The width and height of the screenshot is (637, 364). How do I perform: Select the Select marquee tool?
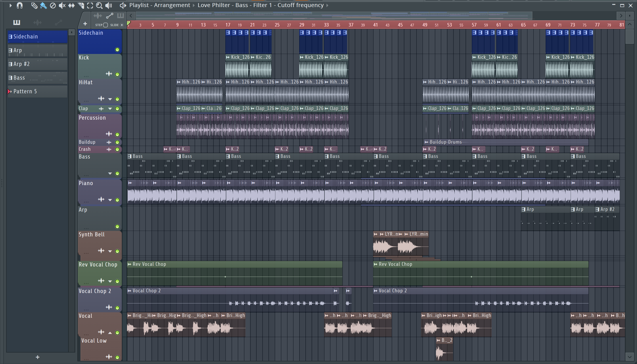tap(90, 5)
